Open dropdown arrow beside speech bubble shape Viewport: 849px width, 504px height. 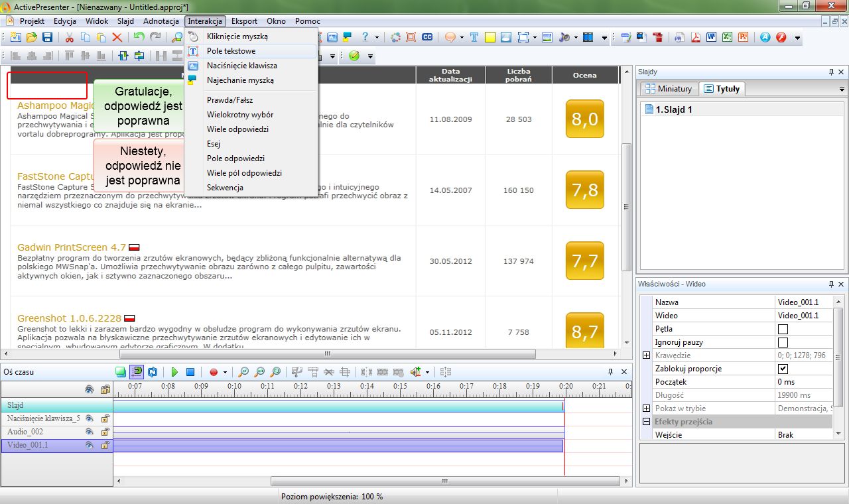pyautogui.click(x=462, y=38)
